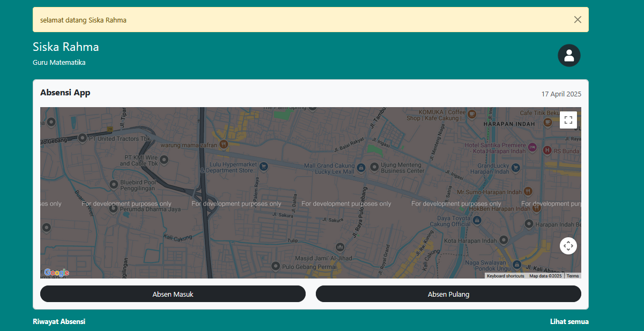Click the Absen Pulang button
The height and width of the screenshot is (331, 644).
(x=448, y=294)
